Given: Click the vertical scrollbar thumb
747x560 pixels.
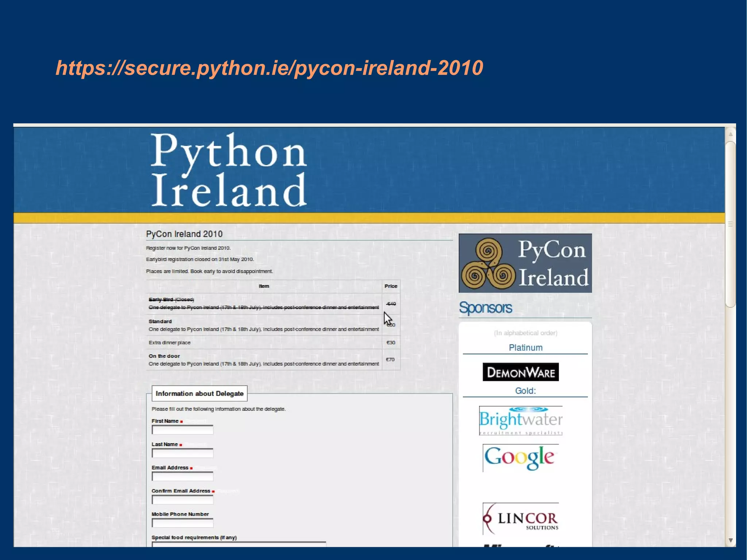Looking at the screenshot, I should 730,224.
